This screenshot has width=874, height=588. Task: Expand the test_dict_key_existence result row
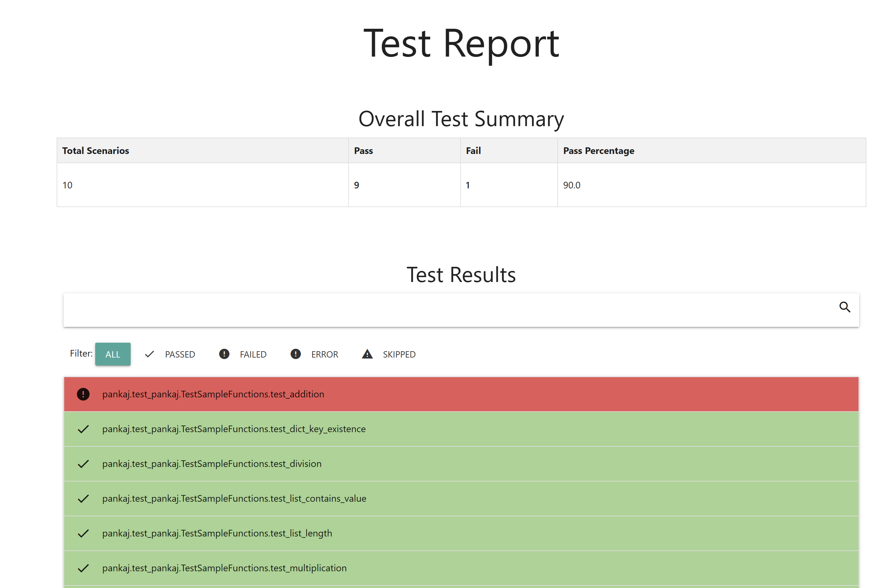coord(461,429)
